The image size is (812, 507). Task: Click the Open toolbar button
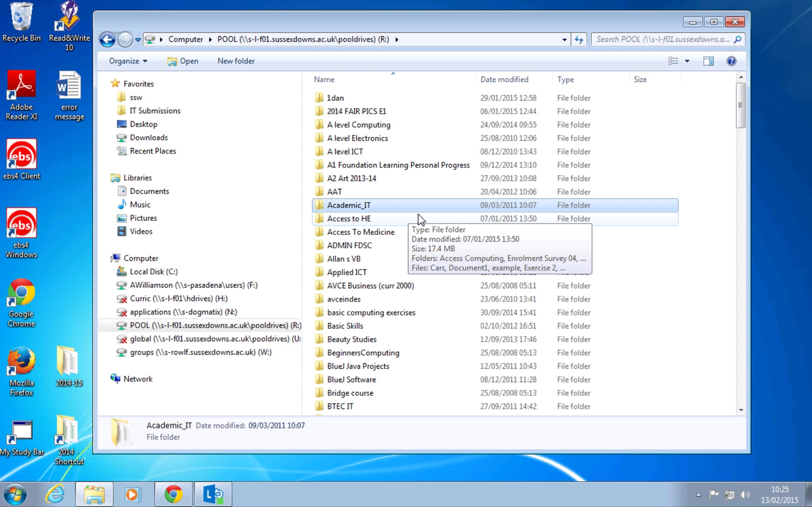pos(183,61)
